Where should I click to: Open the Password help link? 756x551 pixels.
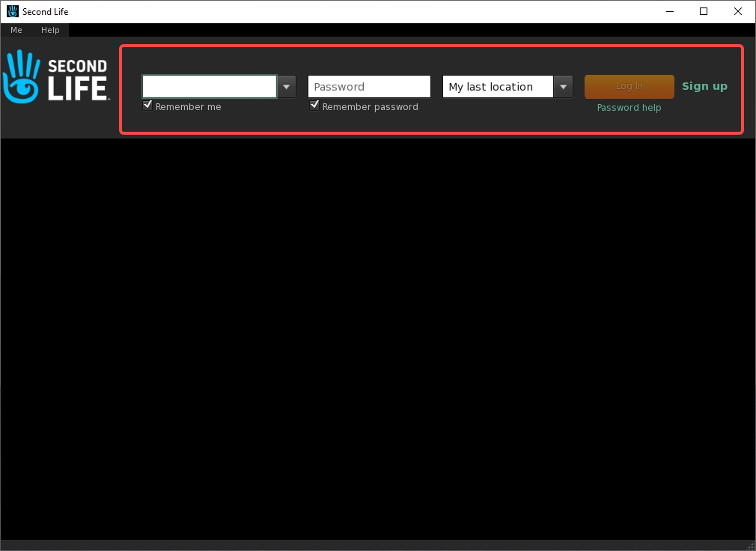(629, 107)
